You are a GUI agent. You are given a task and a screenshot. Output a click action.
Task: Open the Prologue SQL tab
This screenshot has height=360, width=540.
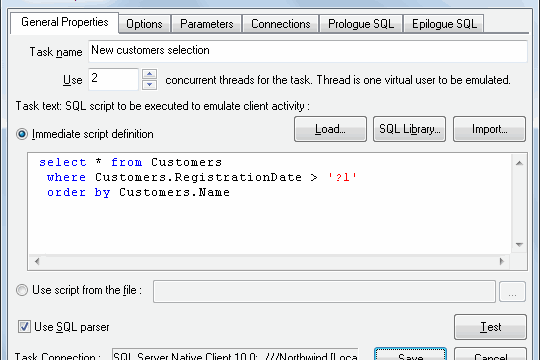click(x=361, y=24)
